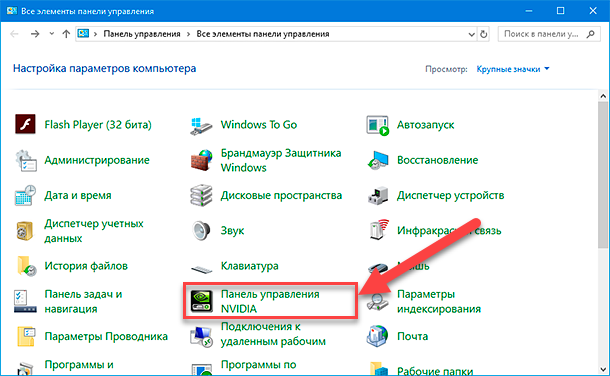The image size is (610, 376).
Task: Click the Дисковые пространства drives icon
Action: [x=202, y=195]
